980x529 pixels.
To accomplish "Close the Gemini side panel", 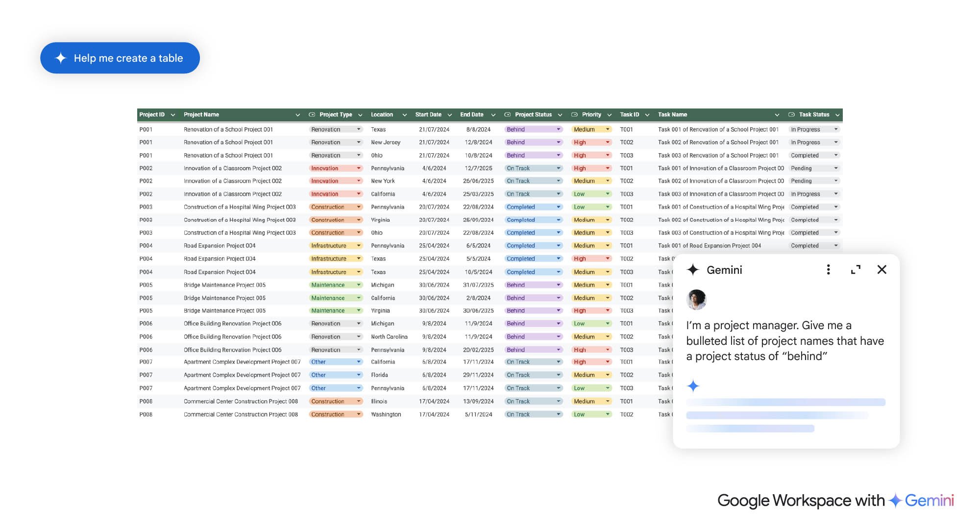I will (x=882, y=270).
